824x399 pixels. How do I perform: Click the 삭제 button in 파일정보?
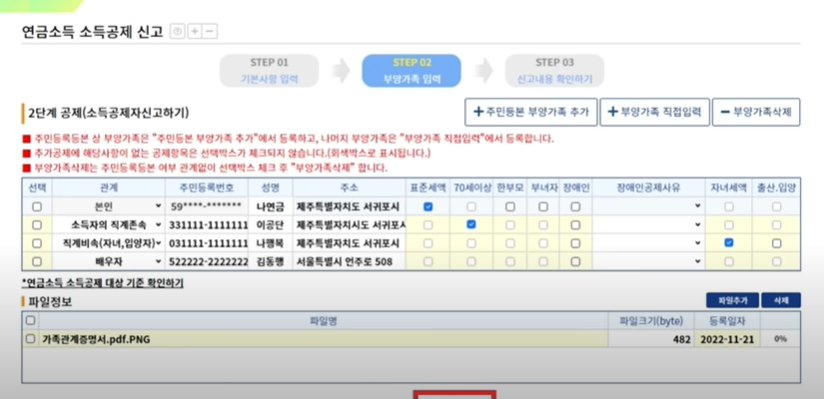click(781, 300)
